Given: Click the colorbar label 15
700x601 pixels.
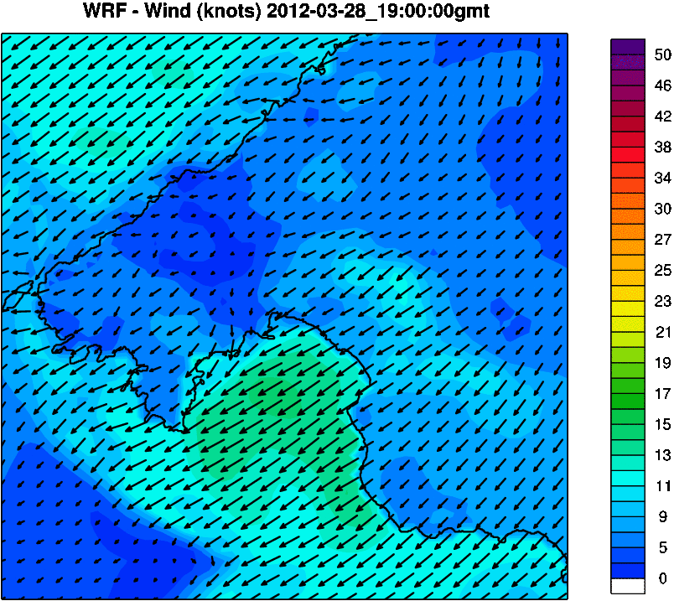Looking at the screenshot, I should click(x=663, y=425).
